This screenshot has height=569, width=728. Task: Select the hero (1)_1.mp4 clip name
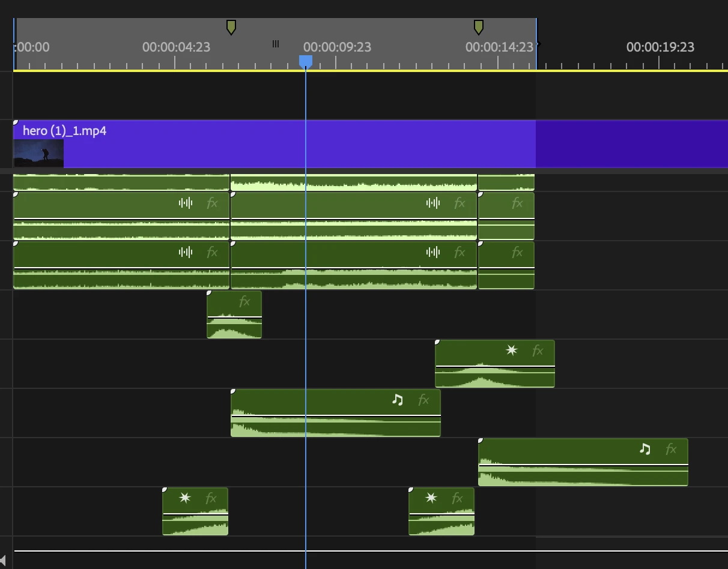[x=65, y=131]
